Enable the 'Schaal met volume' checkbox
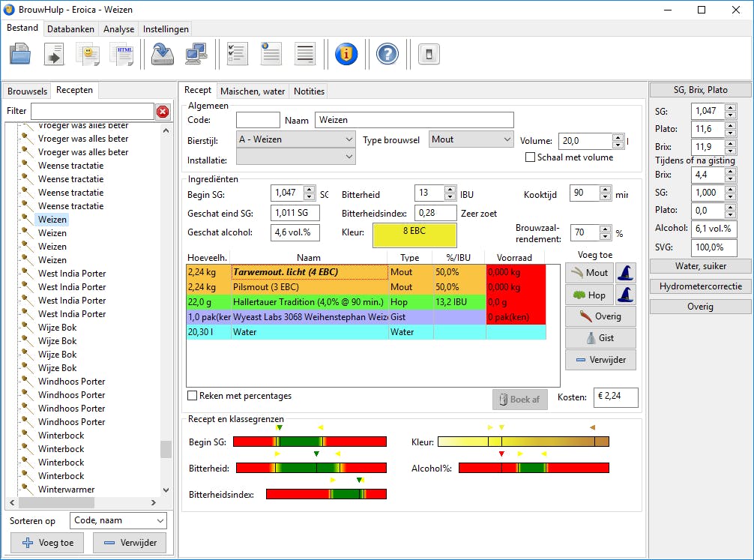 coord(531,157)
